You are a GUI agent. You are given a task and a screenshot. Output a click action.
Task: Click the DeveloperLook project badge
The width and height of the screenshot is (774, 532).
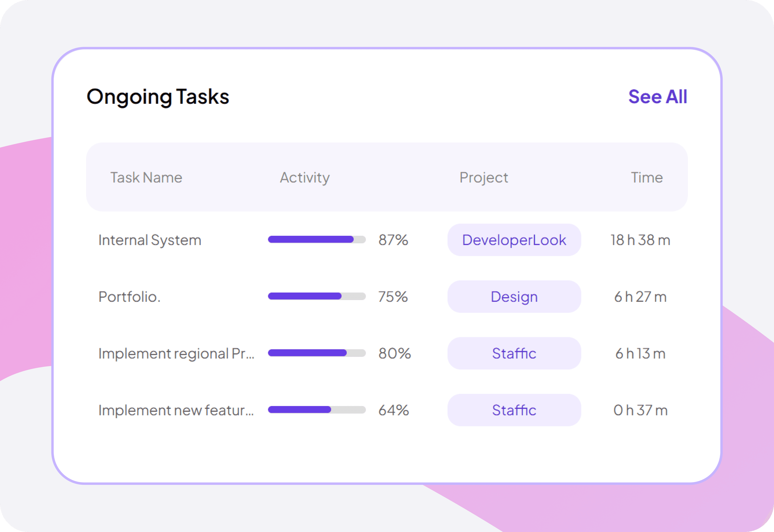[514, 240]
